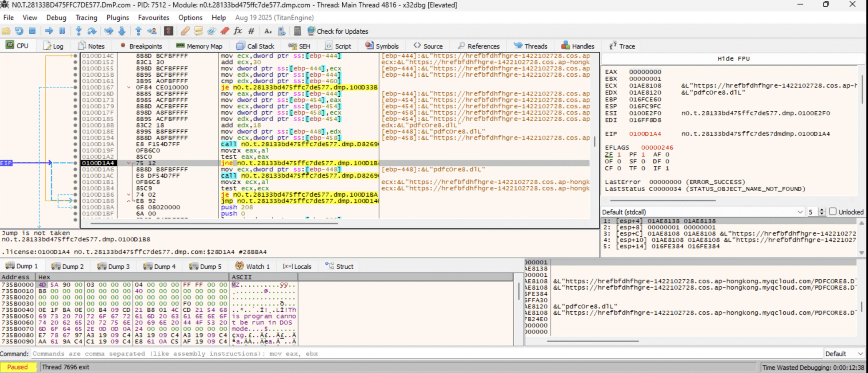Open the Tracing menu
The image size is (868, 373).
pyautogui.click(x=86, y=18)
